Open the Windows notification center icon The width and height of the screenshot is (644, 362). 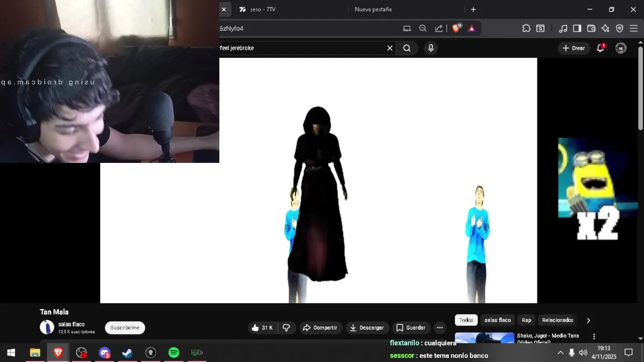tap(628, 352)
